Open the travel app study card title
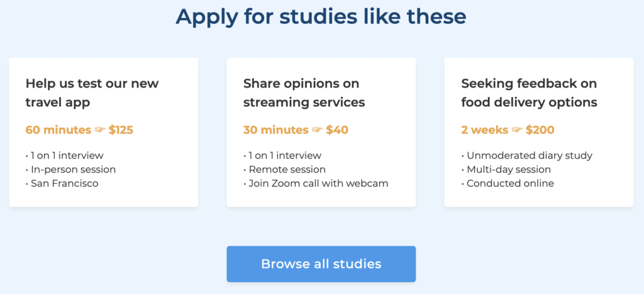The image size is (644, 294). (92, 93)
